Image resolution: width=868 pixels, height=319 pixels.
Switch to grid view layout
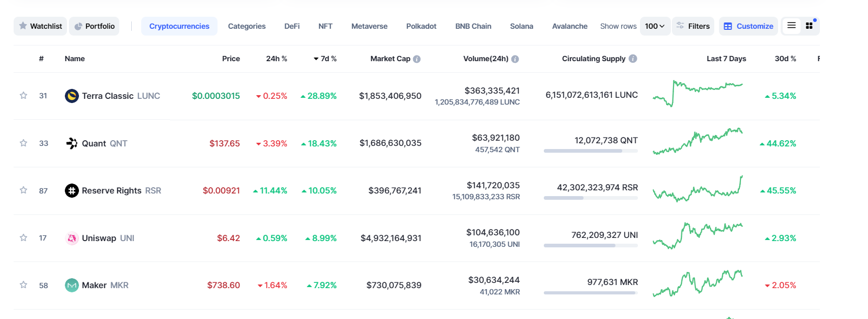pyautogui.click(x=809, y=26)
